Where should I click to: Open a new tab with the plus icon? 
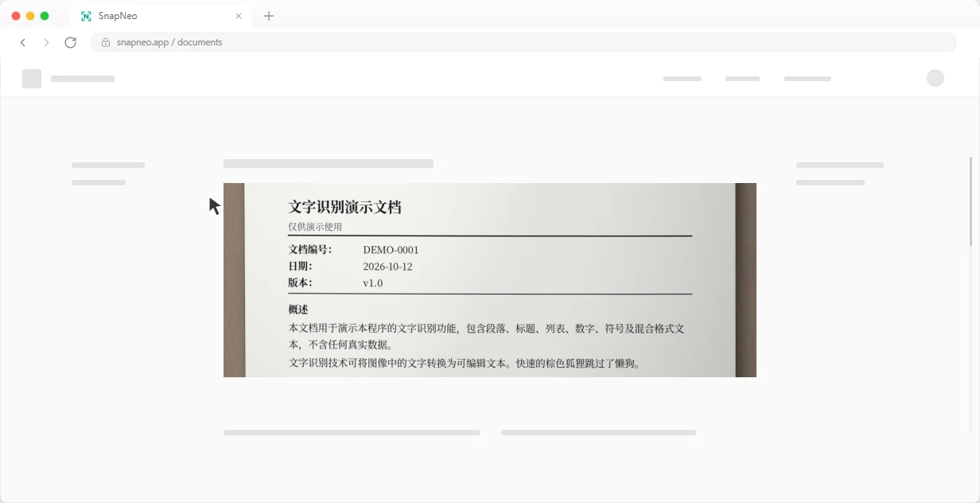tap(269, 16)
